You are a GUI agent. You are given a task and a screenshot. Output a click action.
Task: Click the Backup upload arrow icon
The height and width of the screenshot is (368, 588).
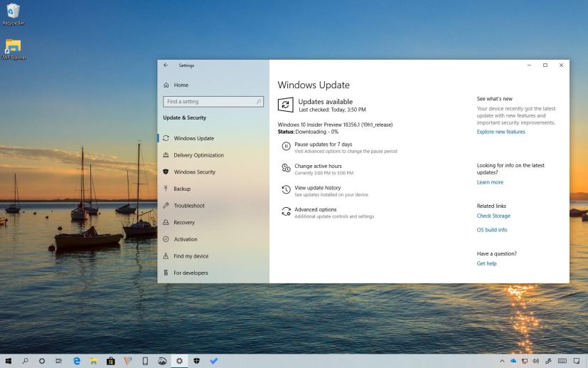(166, 189)
